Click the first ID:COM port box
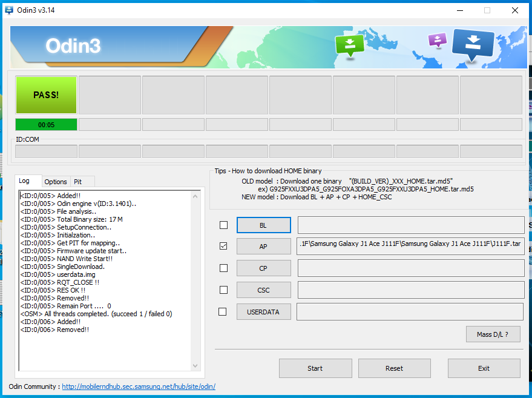 click(46, 151)
